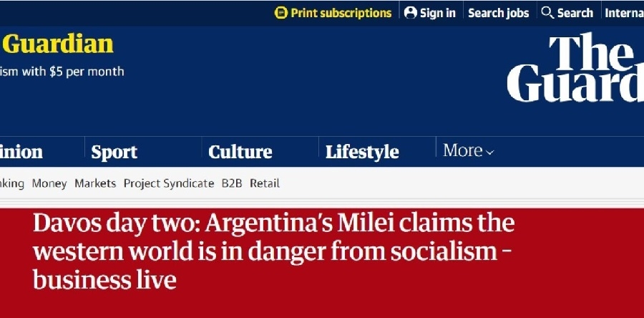Open the Sport section tab
The height and width of the screenshot is (318, 644).
click(114, 152)
